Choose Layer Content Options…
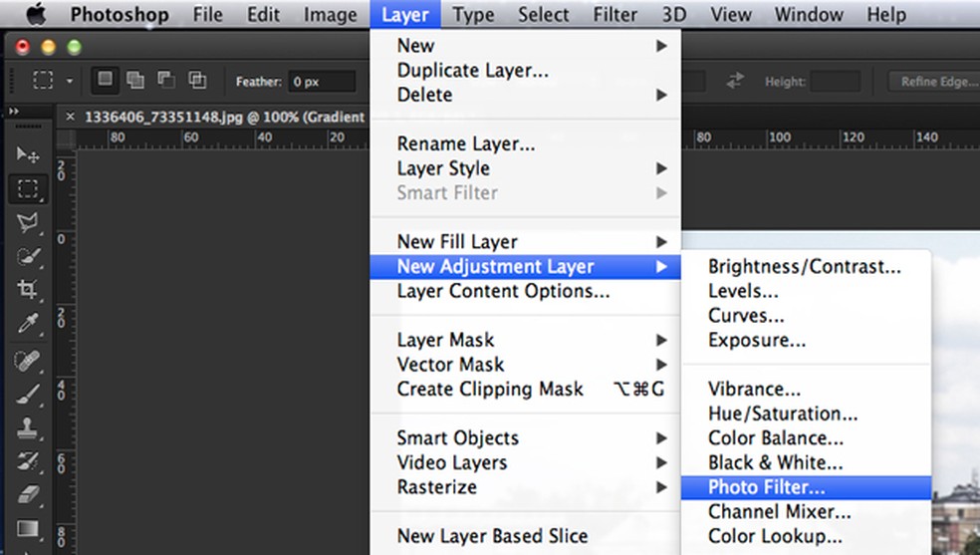This screenshot has width=980, height=555. point(525,291)
